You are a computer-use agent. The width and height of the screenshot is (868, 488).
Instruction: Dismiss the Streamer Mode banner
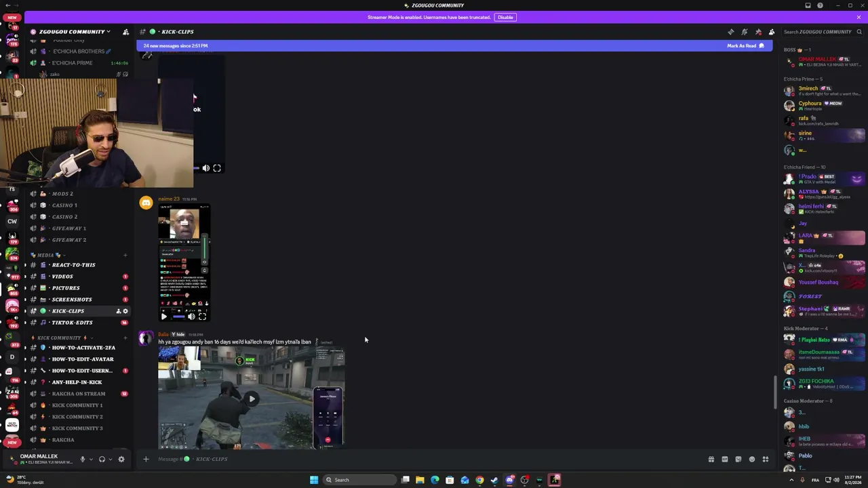pos(859,17)
